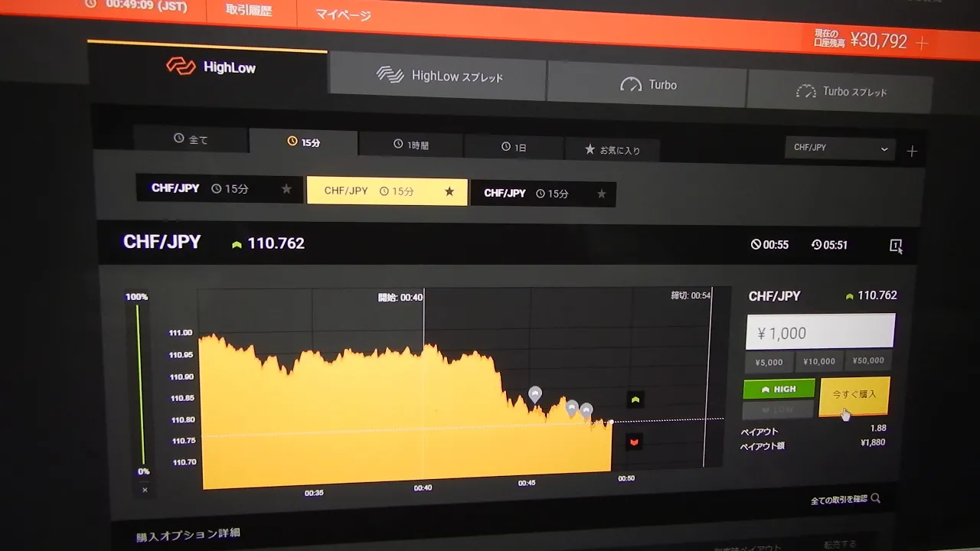The height and width of the screenshot is (551, 980).
Task: Select the 15分 time filter
Action: click(x=303, y=142)
